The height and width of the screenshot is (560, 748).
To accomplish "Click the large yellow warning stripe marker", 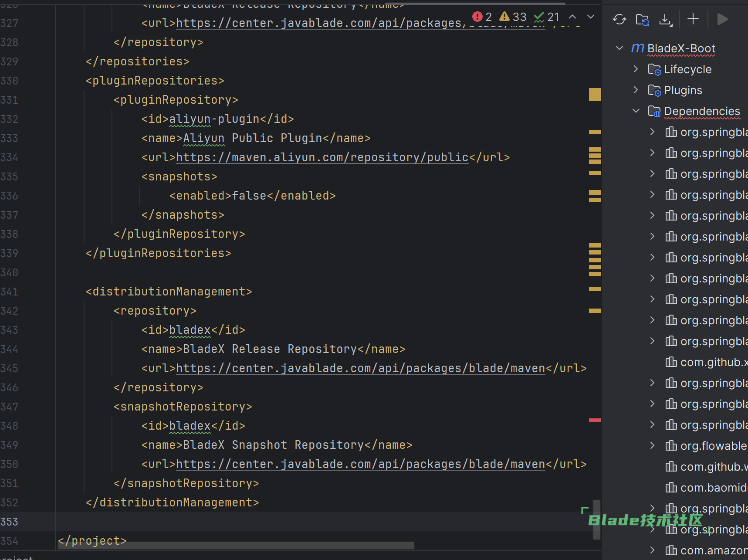I will [595, 95].
